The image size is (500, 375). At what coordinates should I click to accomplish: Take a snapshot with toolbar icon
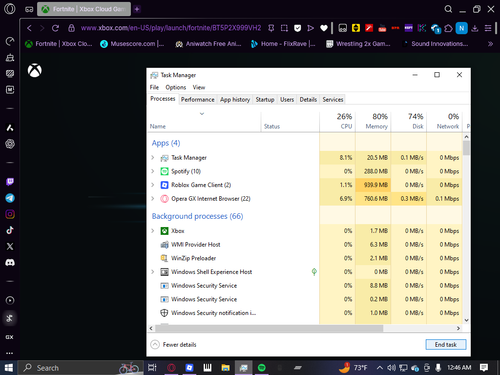[284, 28]
